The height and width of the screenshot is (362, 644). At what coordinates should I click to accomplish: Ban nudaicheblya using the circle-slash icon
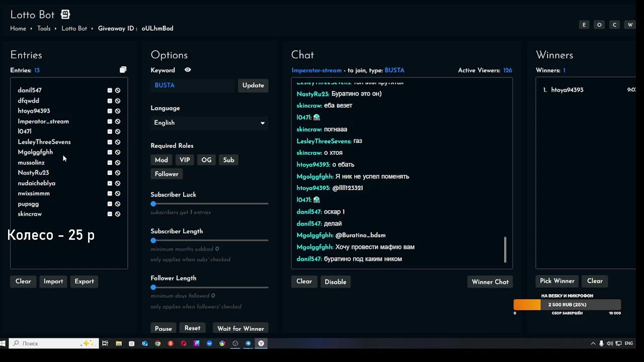tap(118, 184)
